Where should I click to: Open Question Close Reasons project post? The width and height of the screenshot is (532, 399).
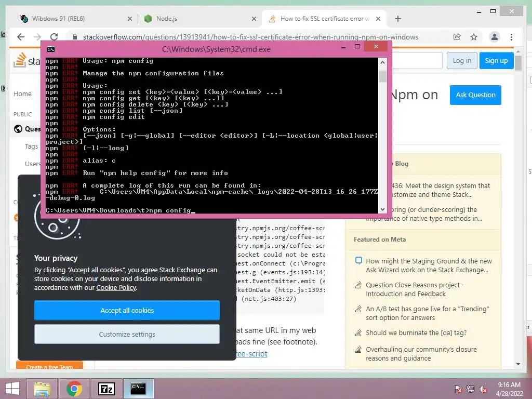[415, 289]
